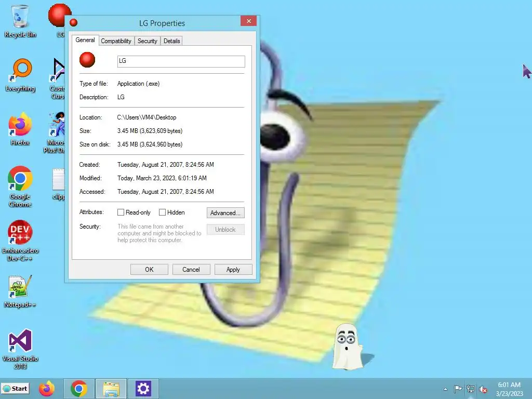532x399 pixels.
Task: Open File Explorer from the taskbar
Action: (x=111, y=389)
